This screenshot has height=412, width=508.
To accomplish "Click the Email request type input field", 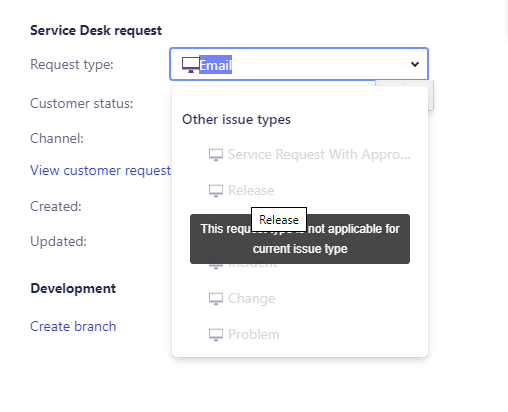I will (299, 64).
